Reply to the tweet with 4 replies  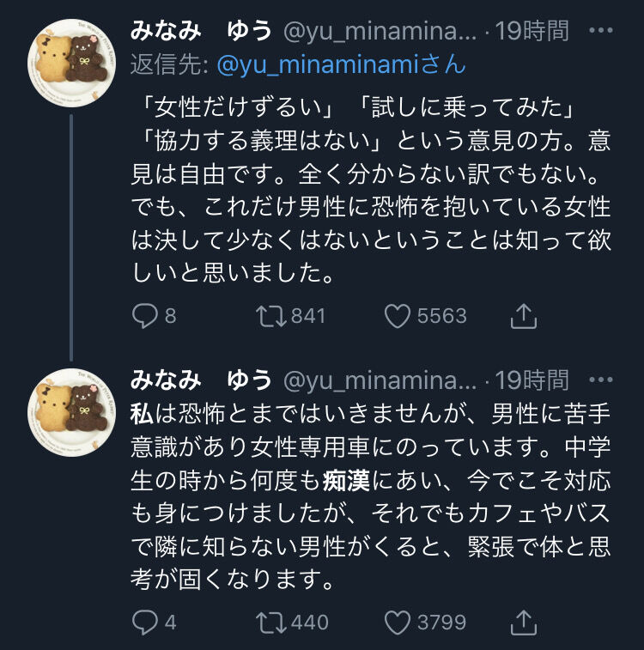[145, 622]
